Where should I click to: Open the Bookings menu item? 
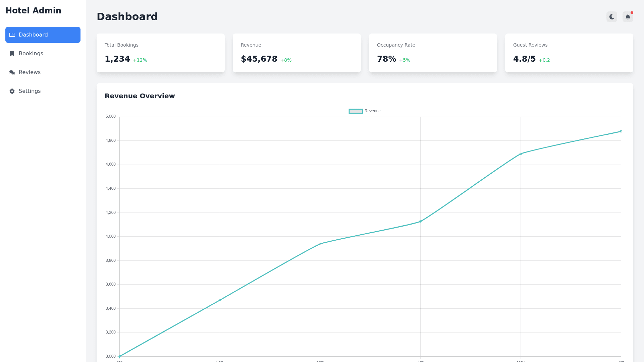coord(31,54)
